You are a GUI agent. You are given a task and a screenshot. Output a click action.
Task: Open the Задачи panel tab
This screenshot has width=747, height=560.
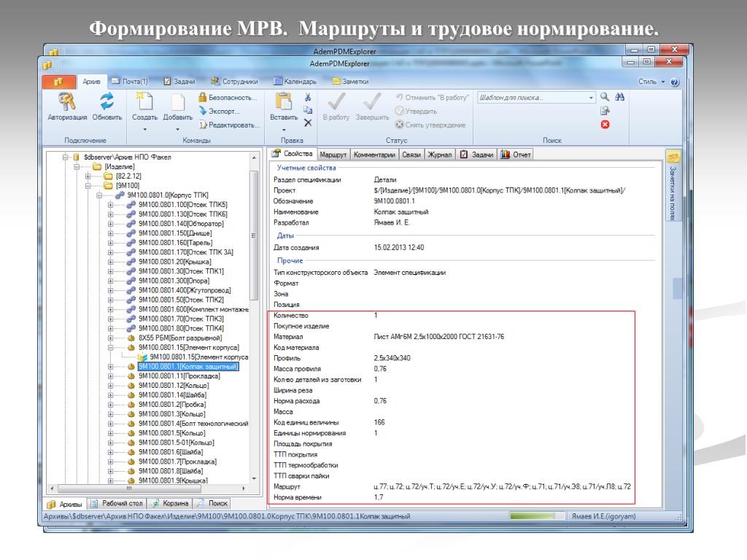pos(476,155)
